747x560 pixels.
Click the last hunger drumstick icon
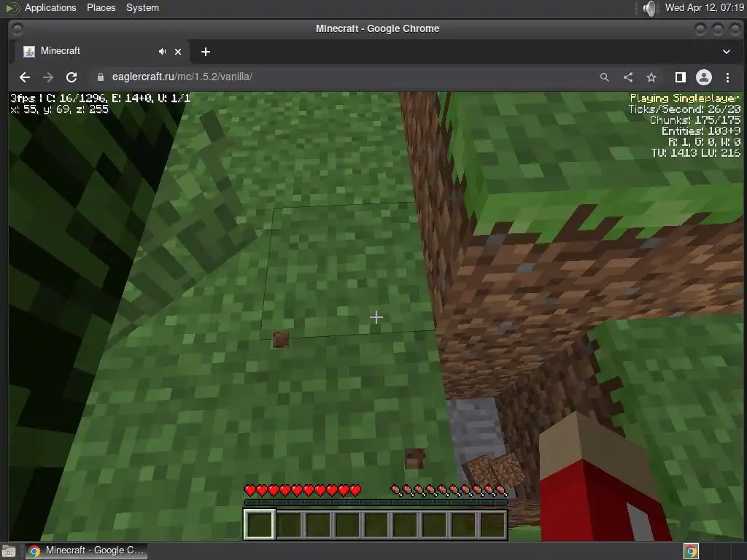(x=501, y=490)
